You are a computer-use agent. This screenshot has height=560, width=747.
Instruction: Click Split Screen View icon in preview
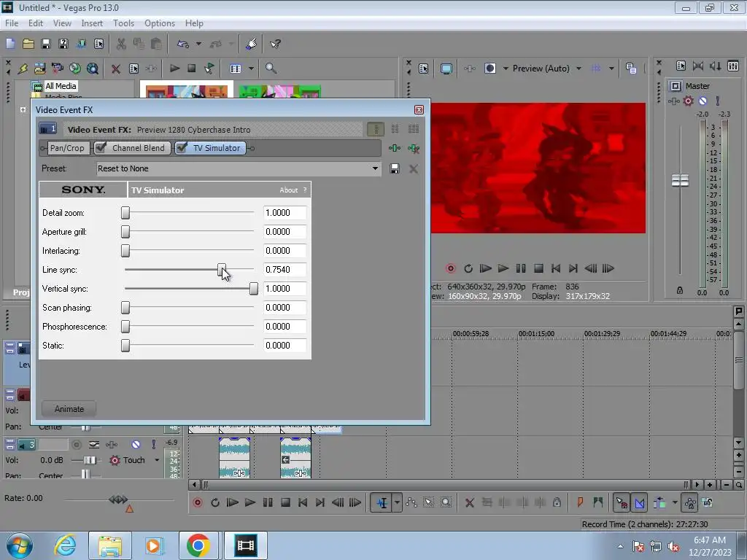[x=489, y=69]
